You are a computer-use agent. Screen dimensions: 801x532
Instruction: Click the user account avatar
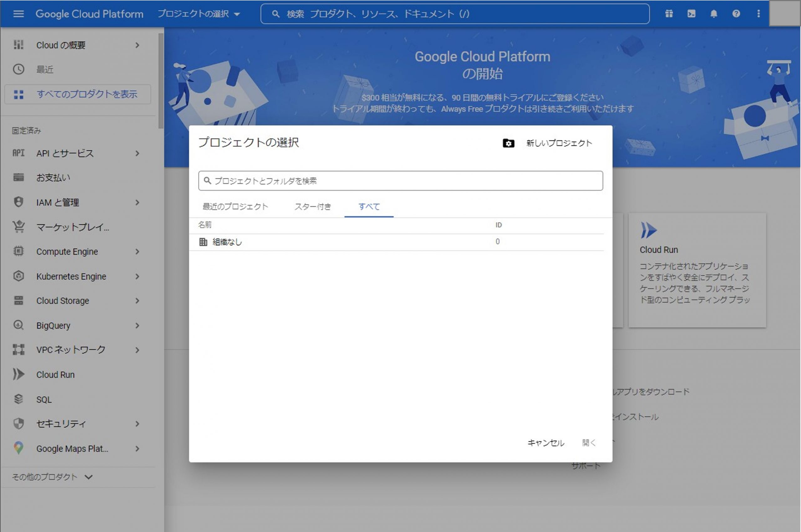pyautogui.click(x=784, y=13)
